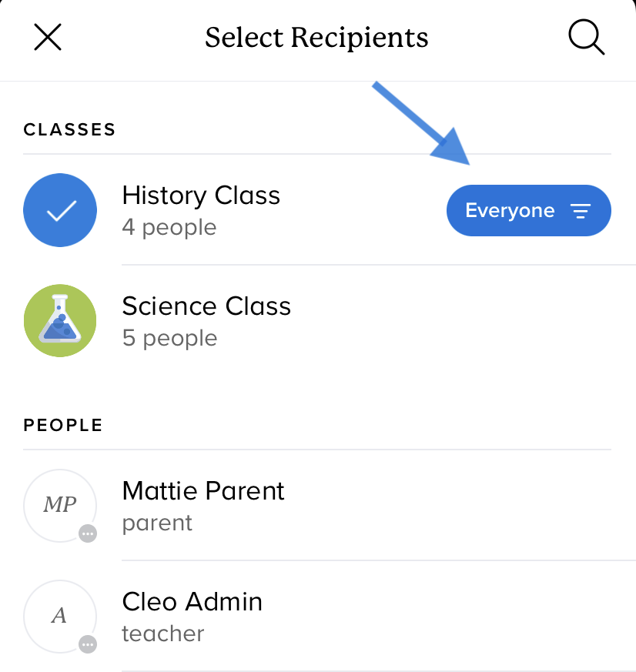
Task: Tap the PEOPLE section header
Action: (x=63, y=425)
